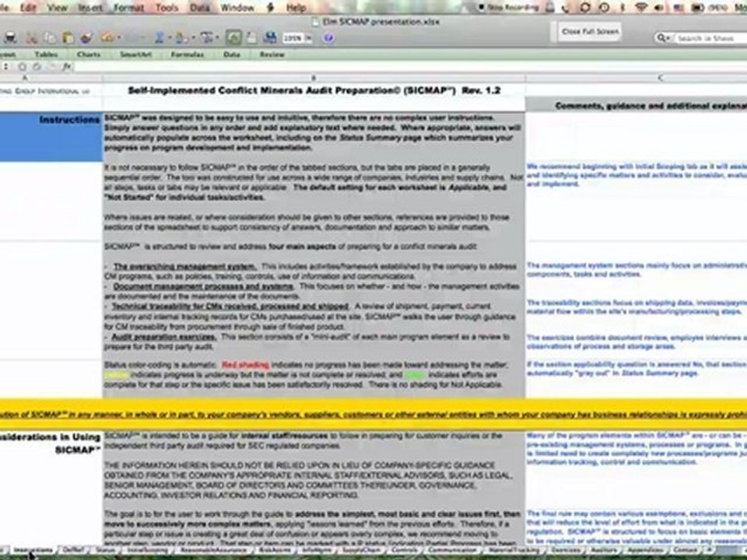The image size is (747, 560).
Task: Open the Undo history dropdown arrow
Action: pos(117,38)
